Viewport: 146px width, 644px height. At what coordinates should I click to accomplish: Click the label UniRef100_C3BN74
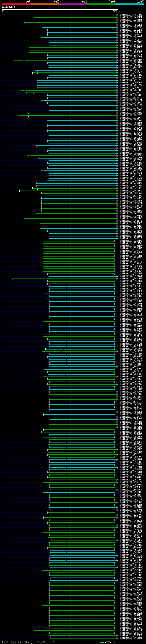point(131,306)
